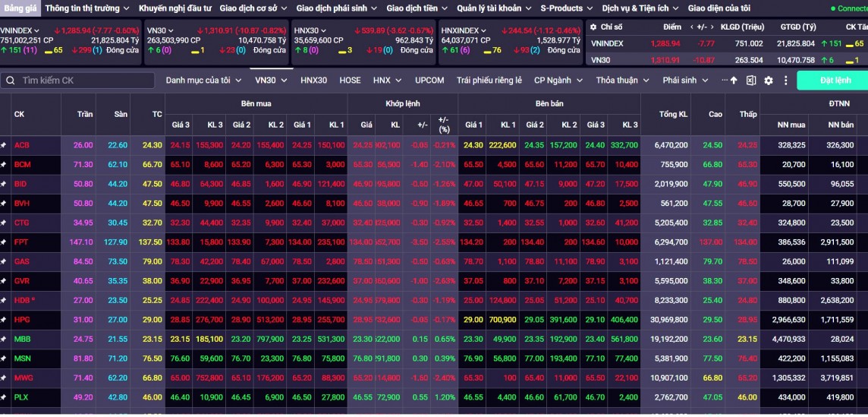Open the Phái sinh dropdown list
868x417 pixels.
[685, 81]
